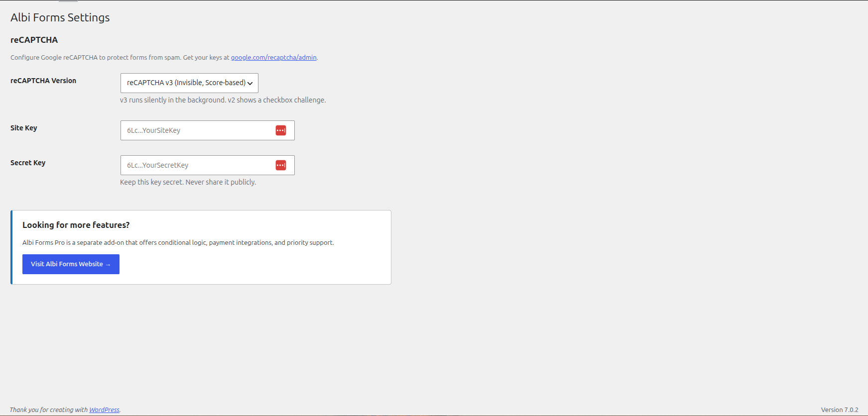Focus the Secret Key input field

(x=208, y=165)
